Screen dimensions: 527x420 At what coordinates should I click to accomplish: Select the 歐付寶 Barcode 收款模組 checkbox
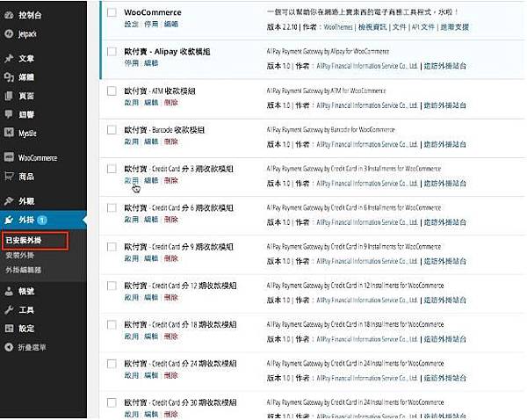coord(112,130)
